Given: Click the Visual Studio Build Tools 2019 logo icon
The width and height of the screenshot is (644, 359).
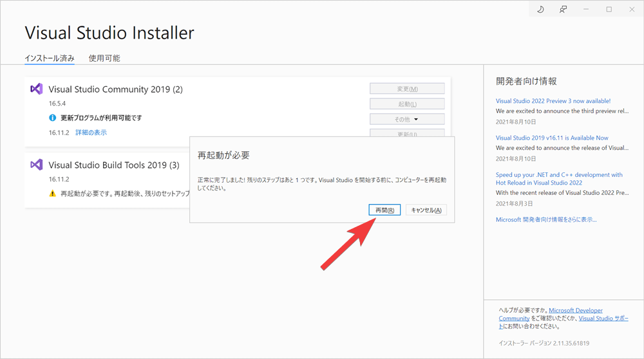Looking at the screenshot, I should coord(37,165).
